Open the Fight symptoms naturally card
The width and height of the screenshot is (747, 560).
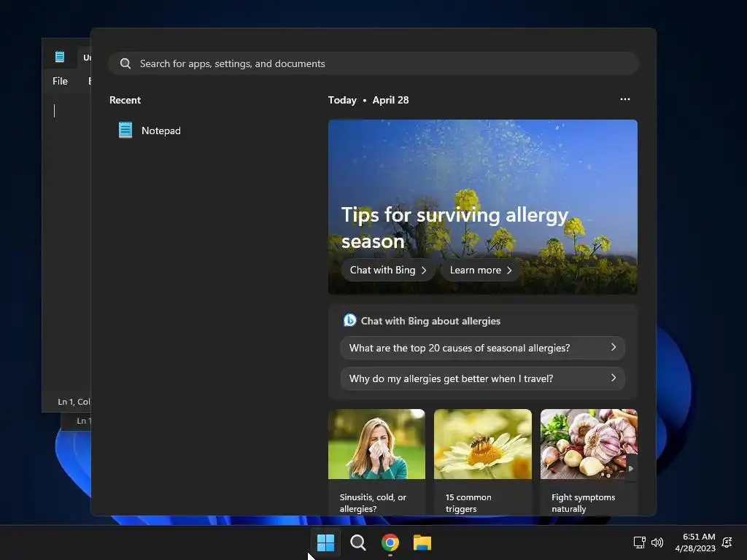pos(589,462)
